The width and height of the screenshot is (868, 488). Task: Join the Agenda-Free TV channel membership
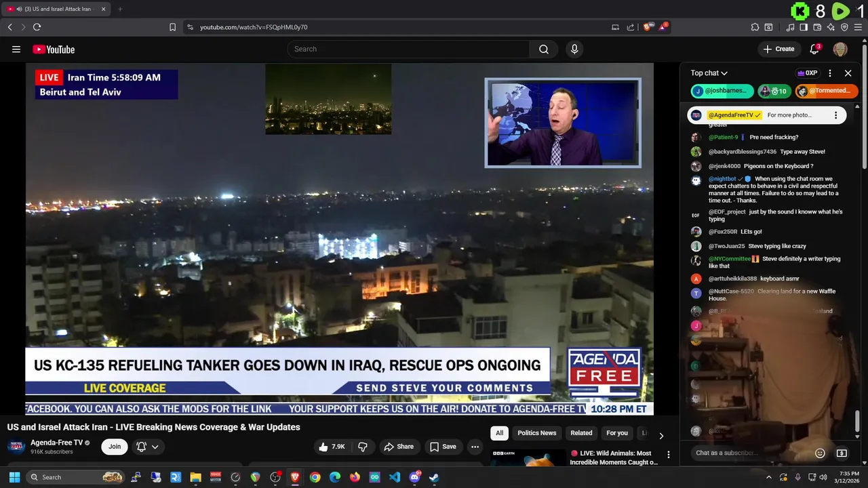pos(115,447)
